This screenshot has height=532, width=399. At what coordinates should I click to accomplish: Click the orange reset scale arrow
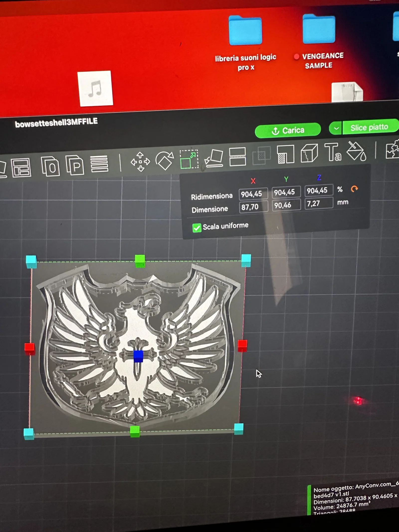tap(354, 189)
